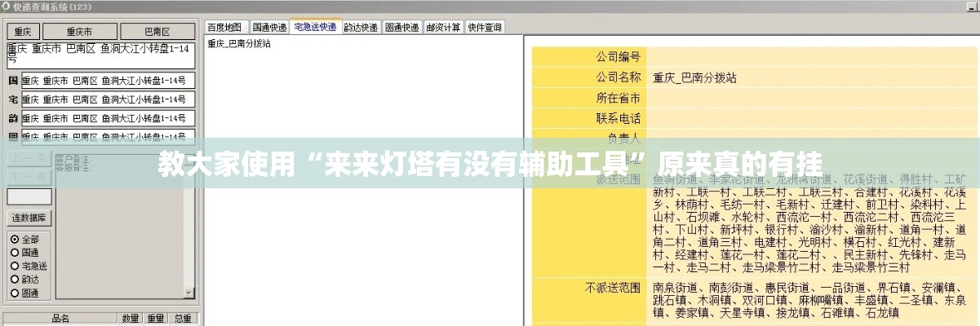The image size is (980, 326).
Task: Click the 宅 row address field
Action: point(109,99)
